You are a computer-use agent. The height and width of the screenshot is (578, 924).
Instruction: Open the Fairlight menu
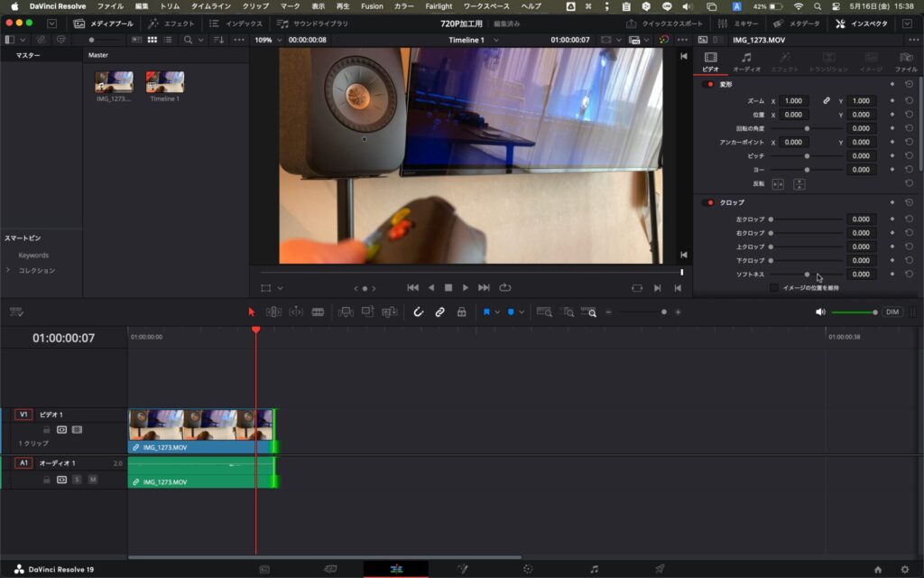click(x=439, y=6)
